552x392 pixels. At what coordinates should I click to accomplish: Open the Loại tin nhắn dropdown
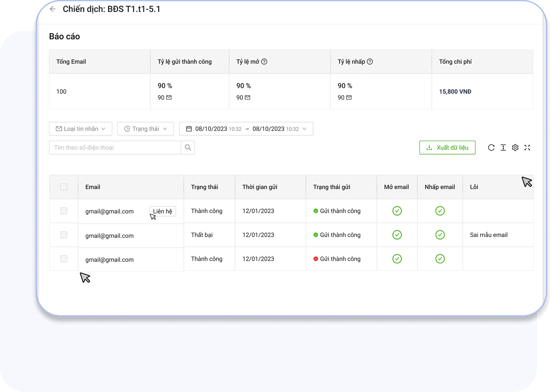pyautogui.click(x=81, y=129)
